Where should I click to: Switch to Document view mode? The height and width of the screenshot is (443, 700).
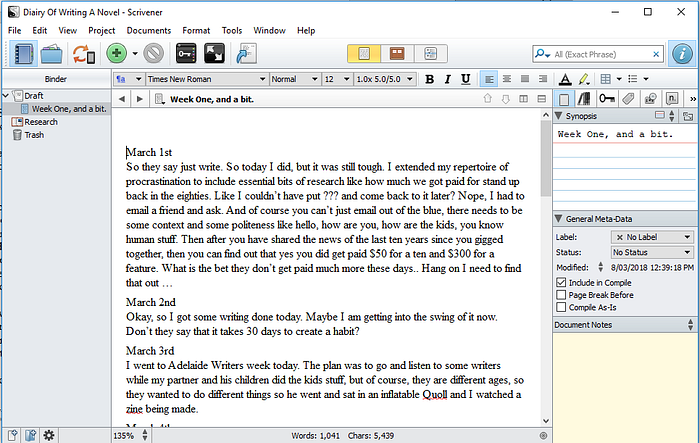pos(364,54)
